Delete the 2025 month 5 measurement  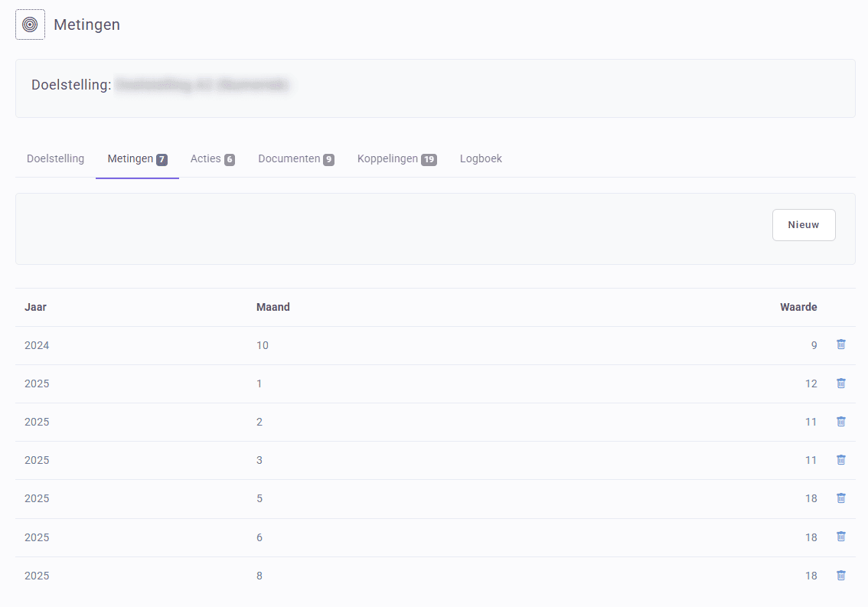coord(841,498)
